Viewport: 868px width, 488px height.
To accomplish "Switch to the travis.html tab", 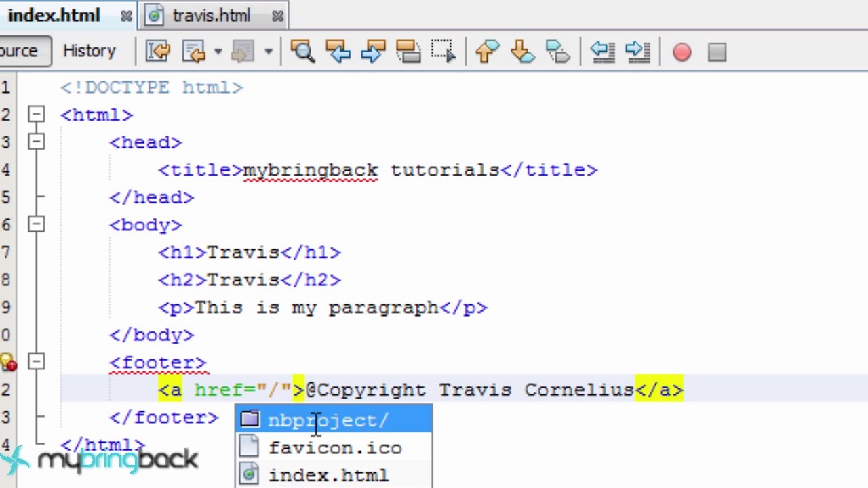I will pyautogui.click(x=212, y=15).
